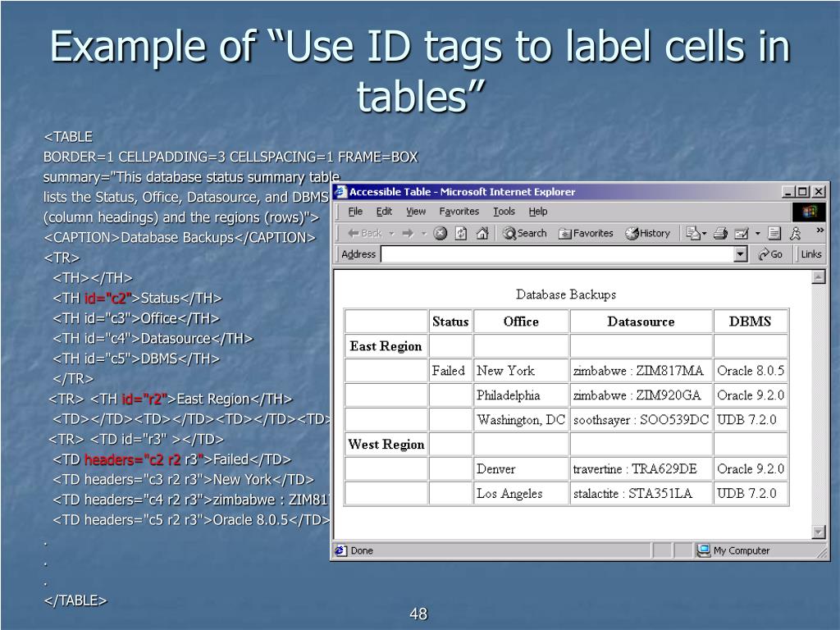
Task: Click the Stop loading icon
Action: (x=441, y=233)
